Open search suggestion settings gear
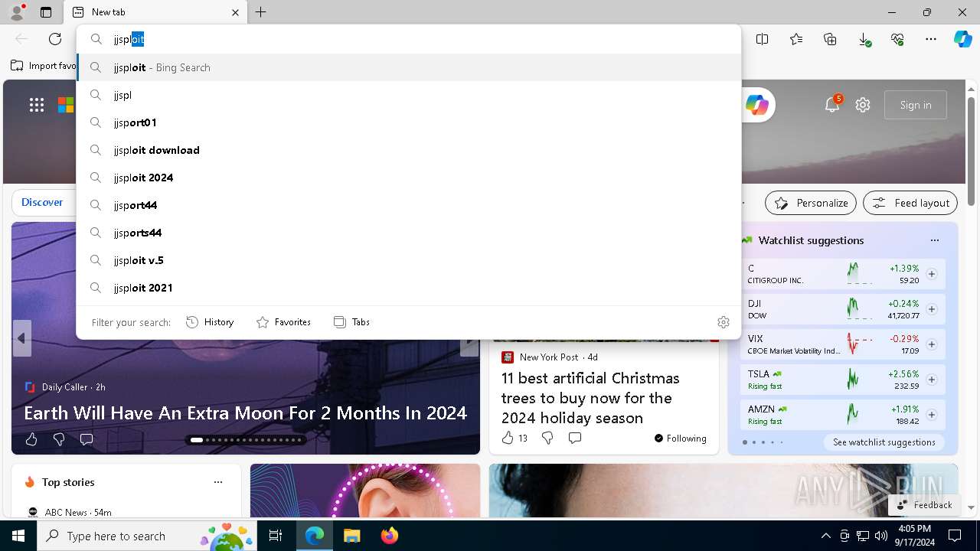The height and width of the screenshot is (551, 980). tap(724, 322)
